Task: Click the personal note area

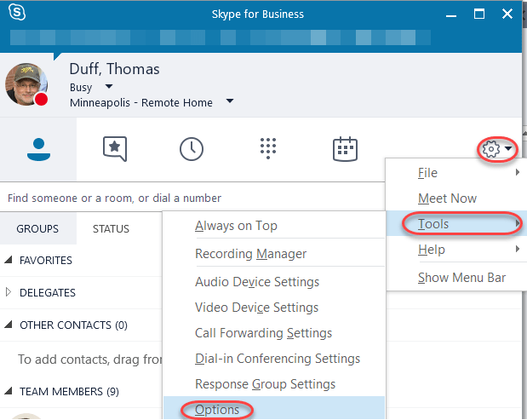Action: 221,37
